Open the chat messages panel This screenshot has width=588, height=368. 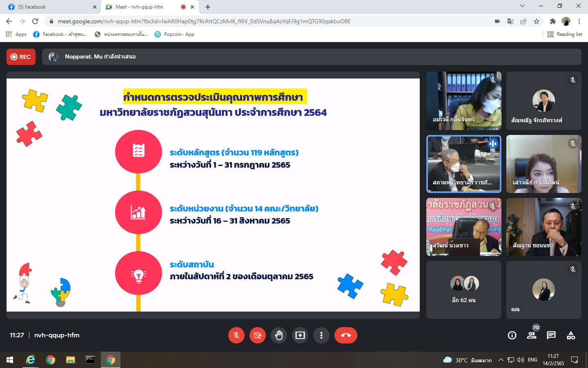551,335
